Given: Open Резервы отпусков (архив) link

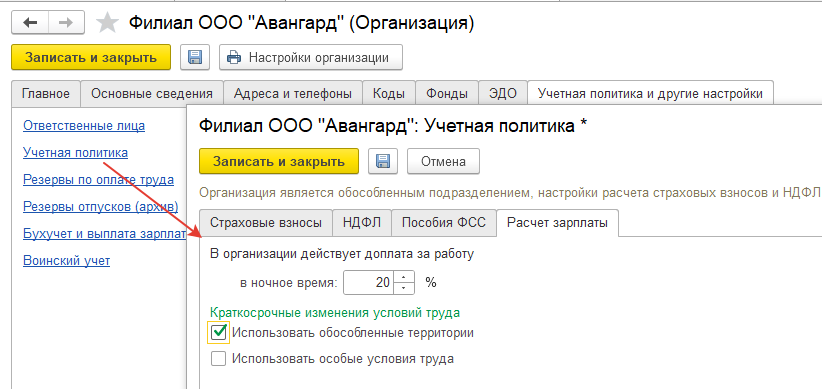Looking at the screenshot, I should (101, 207).
